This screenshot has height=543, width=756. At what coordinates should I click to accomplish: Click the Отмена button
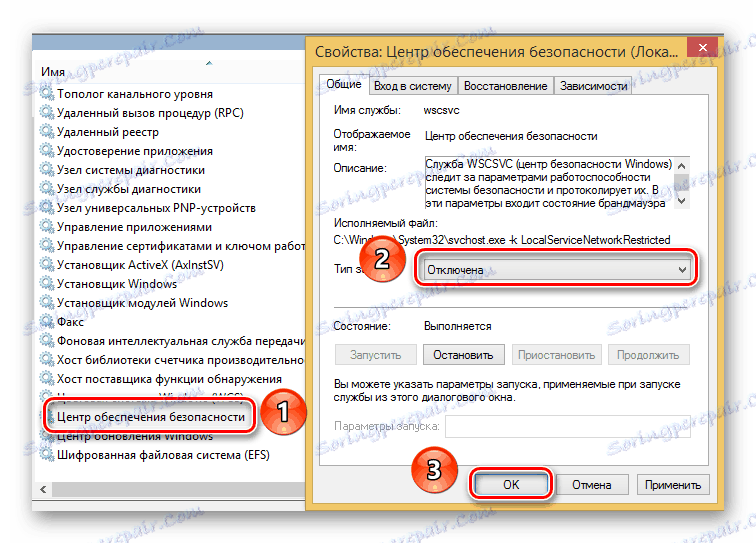[592, 485]
